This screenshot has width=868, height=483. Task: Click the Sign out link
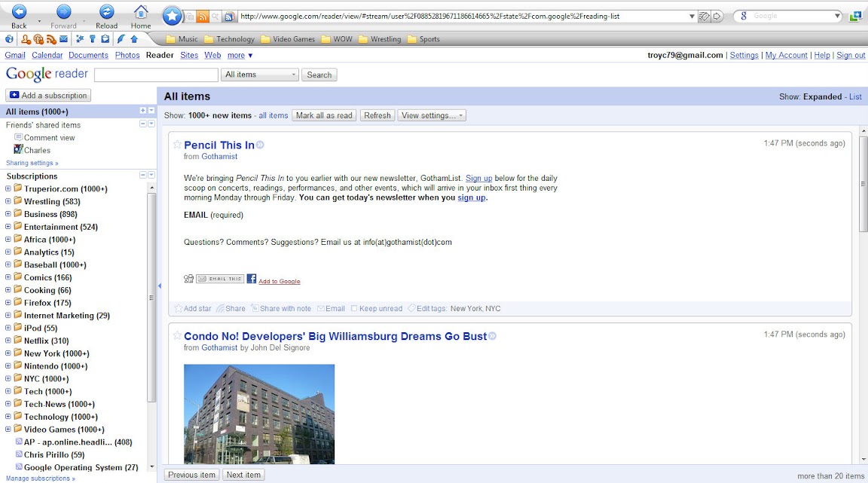point(850,56)
